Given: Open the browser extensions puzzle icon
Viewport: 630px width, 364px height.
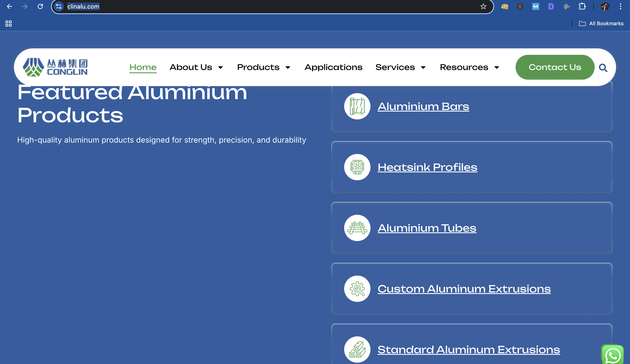Looking at the screenshot, I should 582,6.
